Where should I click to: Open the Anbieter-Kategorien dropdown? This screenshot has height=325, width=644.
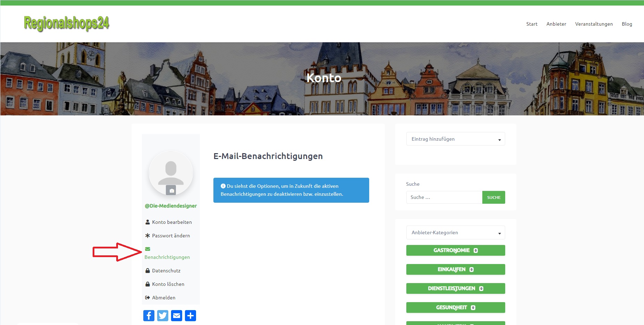[455, 232]
